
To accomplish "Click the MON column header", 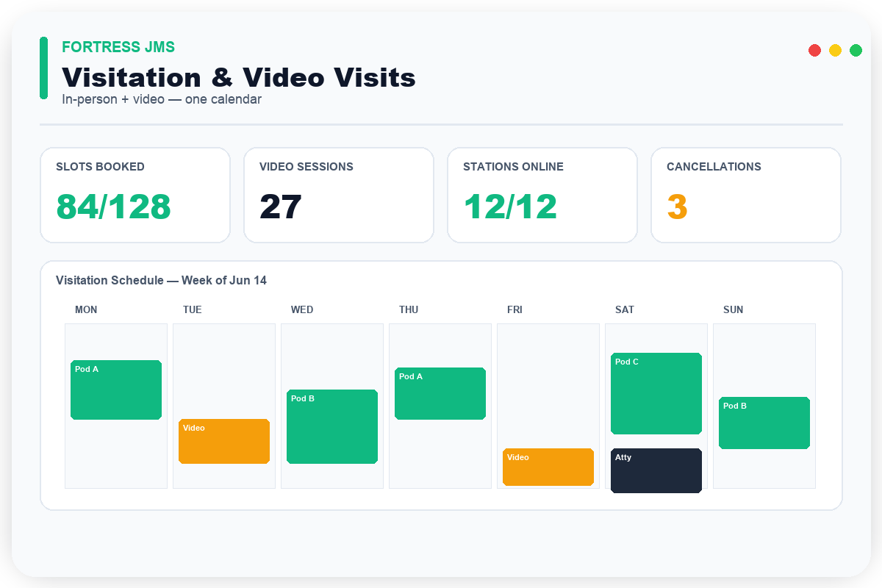I will click(x=86, y=309).
